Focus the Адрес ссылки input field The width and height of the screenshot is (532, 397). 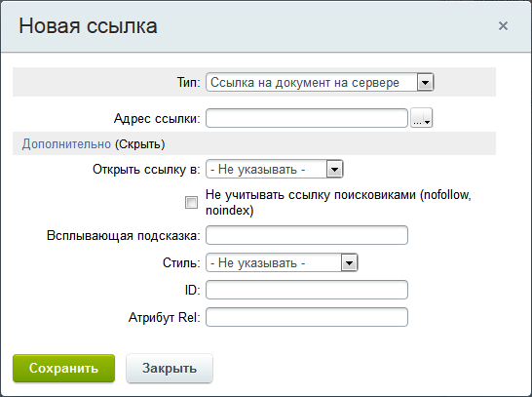point(307,118)
